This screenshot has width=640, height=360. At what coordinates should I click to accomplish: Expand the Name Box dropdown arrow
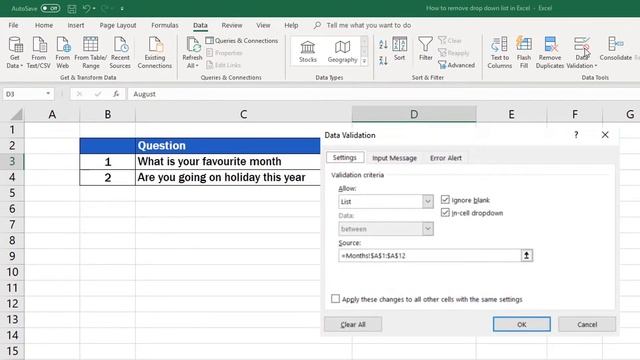tap(48, 93)
